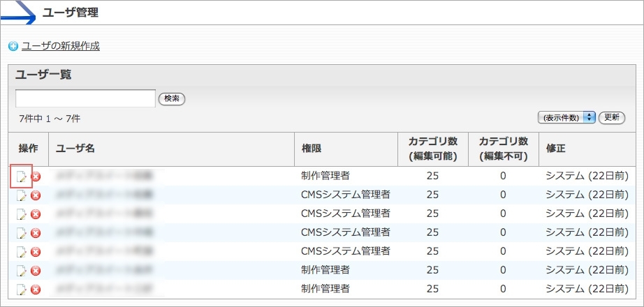Select CMSシステム管理者 in the second row
Image resolution: width=644 pixels, height=307 pixels.
point(346,195)
